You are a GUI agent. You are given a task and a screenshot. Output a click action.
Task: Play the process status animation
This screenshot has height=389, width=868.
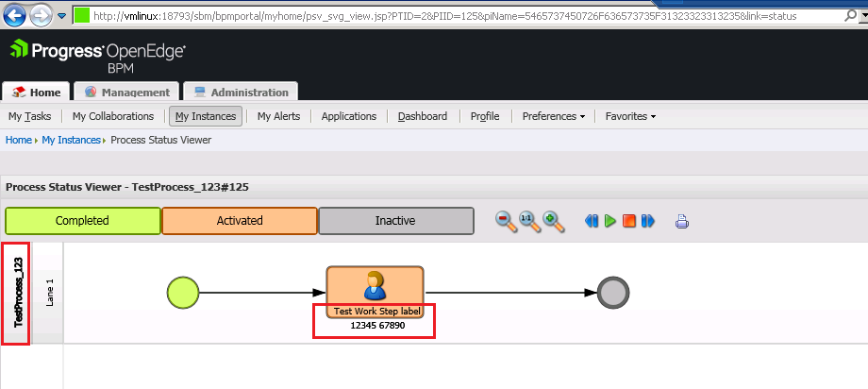[610, 221]
